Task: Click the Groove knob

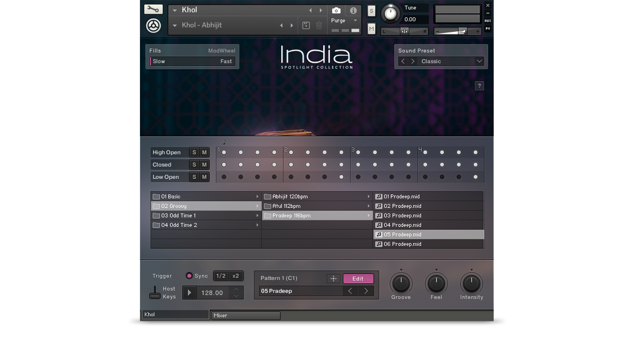Action: click(x=401, y=283)
